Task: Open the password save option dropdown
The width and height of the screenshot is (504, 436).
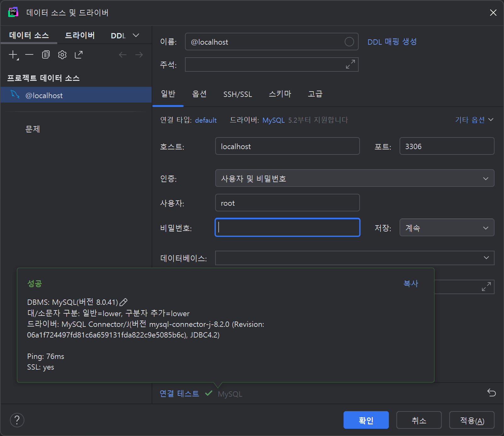Action: [x=447, y=227]
